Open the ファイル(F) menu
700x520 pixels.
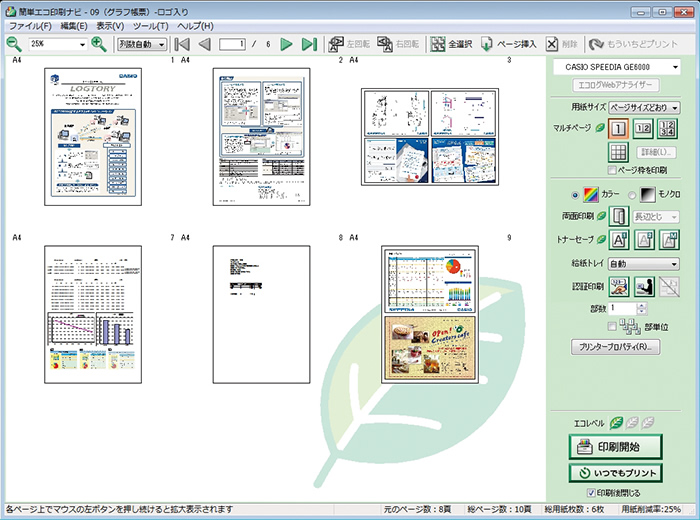pyautogui.click(x=31, y=24)
